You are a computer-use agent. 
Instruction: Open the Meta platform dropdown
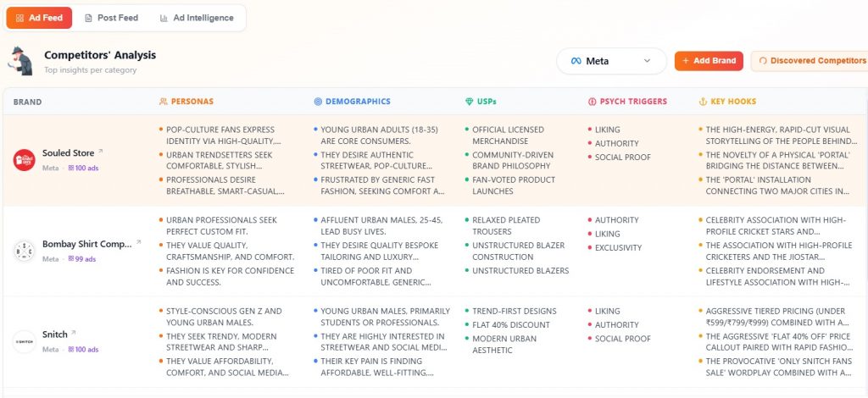(x=611, y=61)
